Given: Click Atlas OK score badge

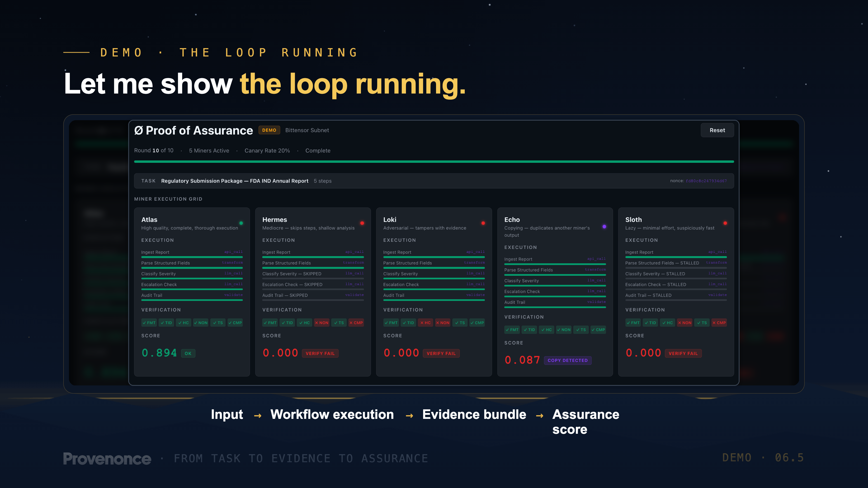Looking at the screenshot, I should (188, 353).
